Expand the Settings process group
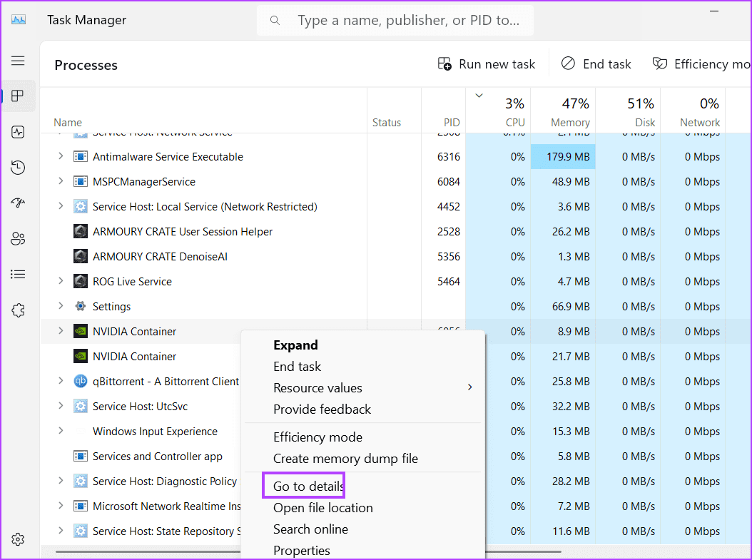The image size is (752, 560). point(61,306)
